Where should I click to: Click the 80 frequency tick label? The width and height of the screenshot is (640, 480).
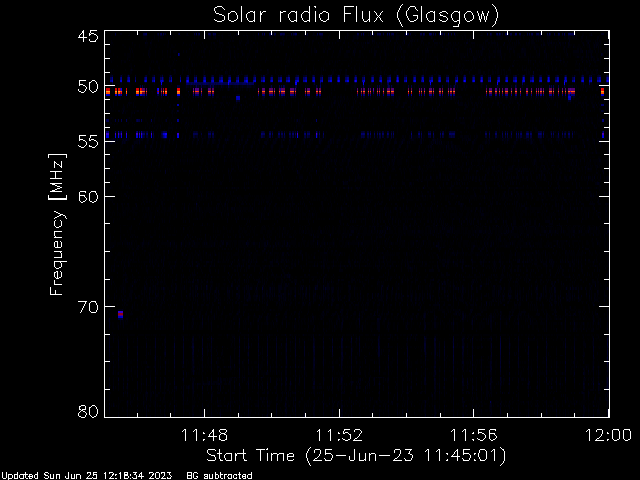point(88,411)
